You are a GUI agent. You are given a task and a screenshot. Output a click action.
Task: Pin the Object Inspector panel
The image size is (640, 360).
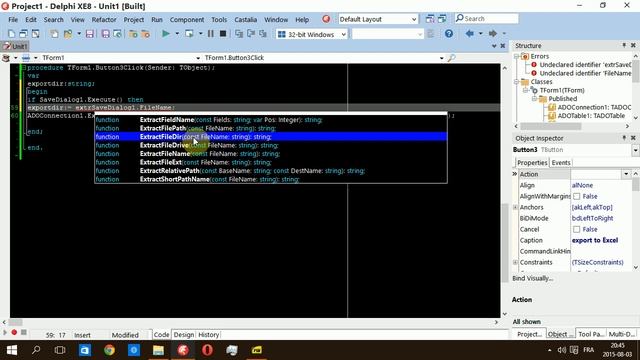624,138
